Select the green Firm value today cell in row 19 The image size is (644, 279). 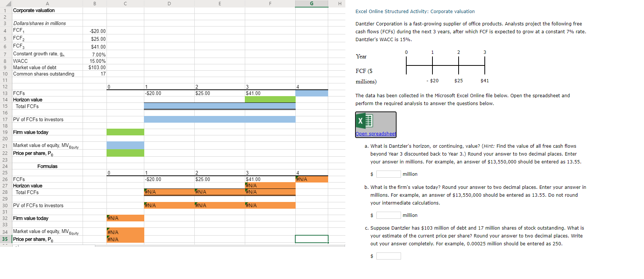(x=125, y=132)
